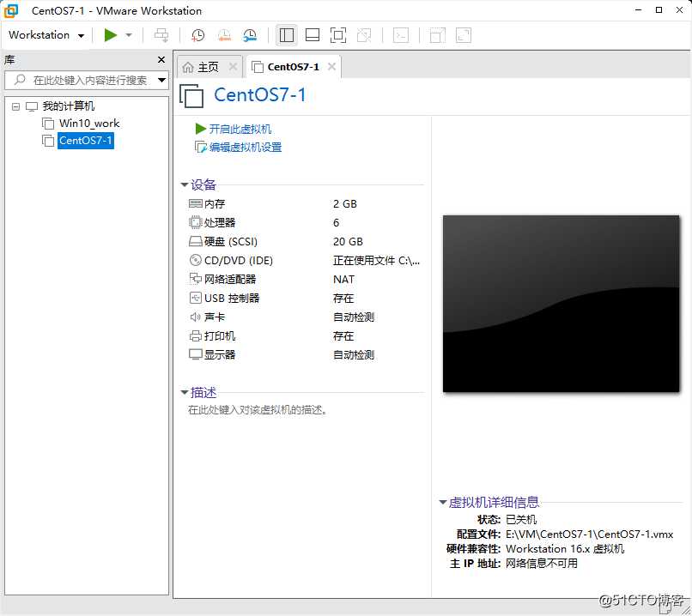Click the console view toolbar icon
Viewport: 692px width, 616px height.
(x=401, y=35)
